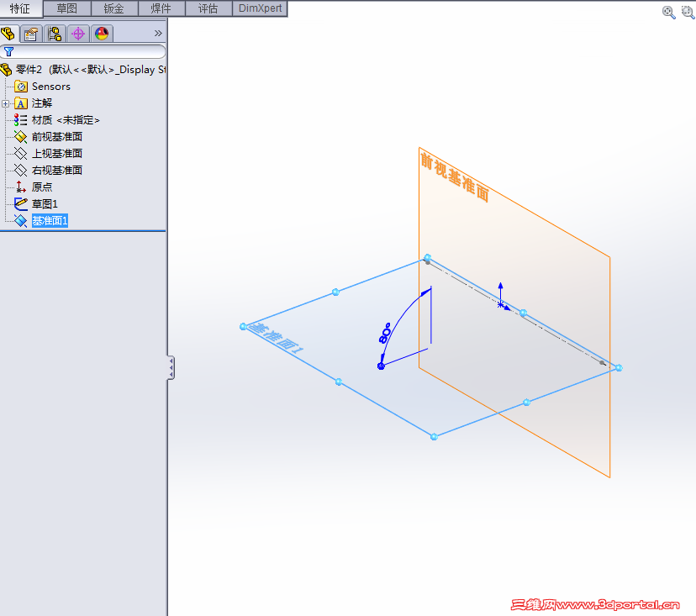Click the 前视基准面 label in viewport
Screen dimensions: 696x616
(455, 177)
